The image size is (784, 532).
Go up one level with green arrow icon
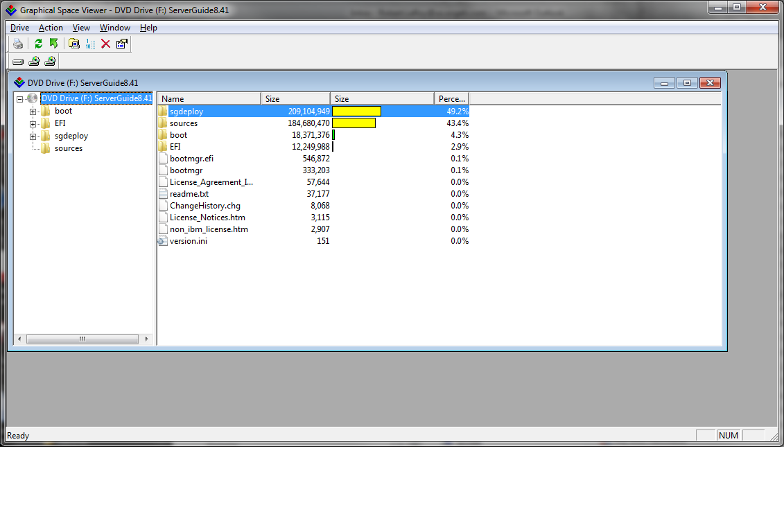point(53,44)
